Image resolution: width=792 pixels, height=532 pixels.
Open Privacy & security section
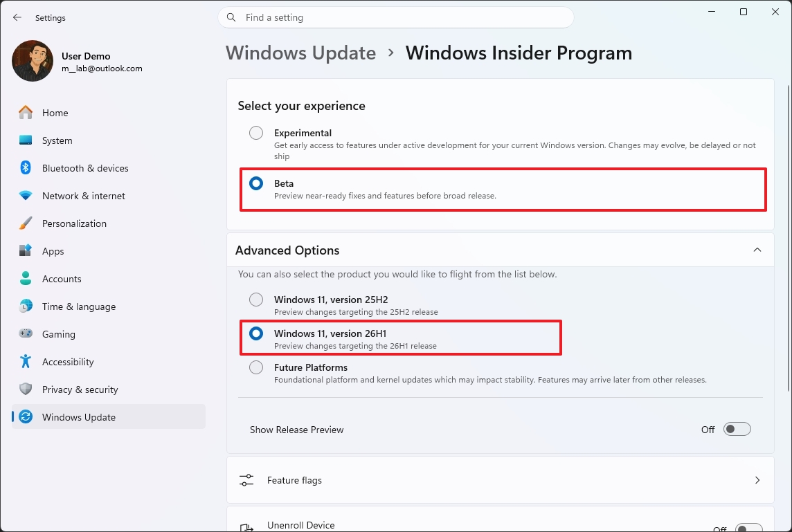[x=109, y=389]
